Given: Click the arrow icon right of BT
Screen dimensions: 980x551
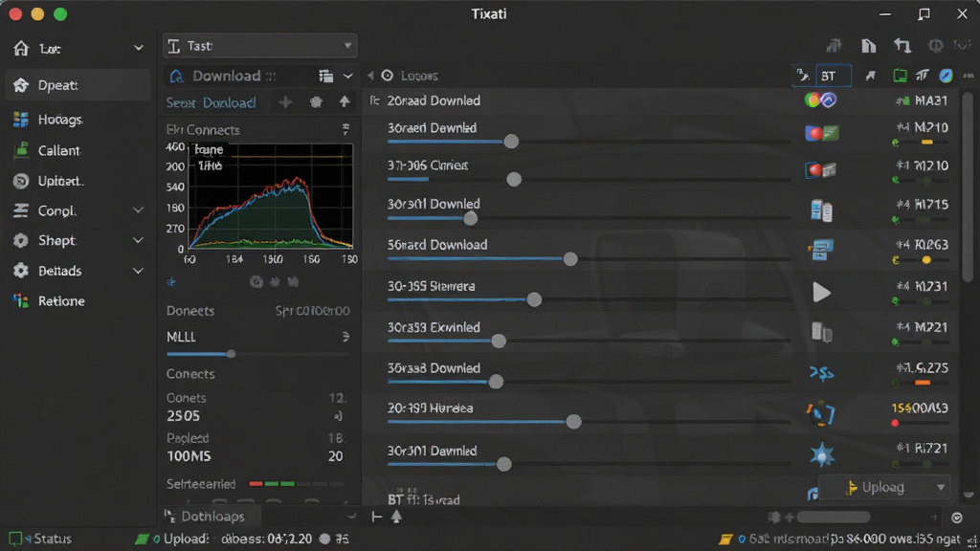Looking at the screenshot, I should tap(870, 76).
